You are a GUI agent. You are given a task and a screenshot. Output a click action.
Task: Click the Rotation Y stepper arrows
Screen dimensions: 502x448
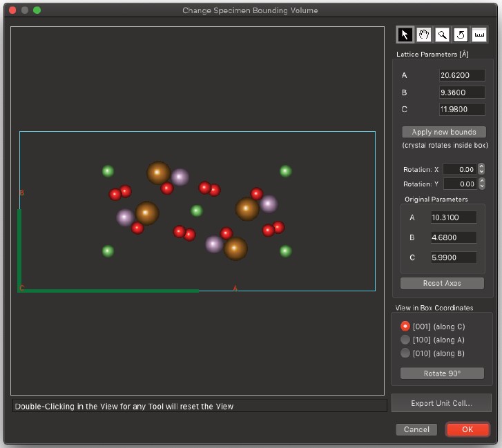481,184
